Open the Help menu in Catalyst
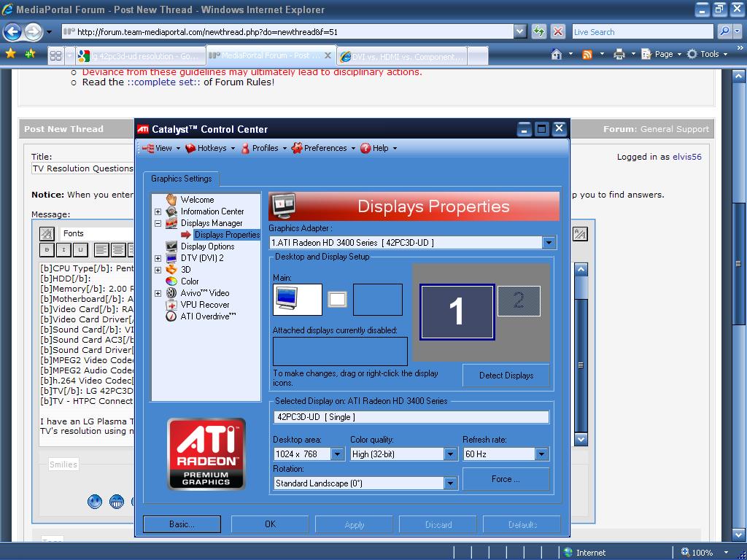This screenshot has height=560, width=747. point(379,148)
